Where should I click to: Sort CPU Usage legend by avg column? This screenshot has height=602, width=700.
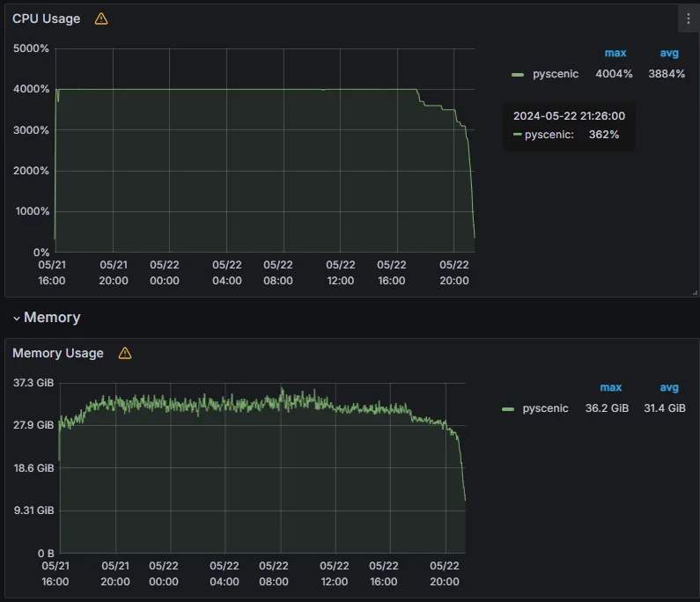[669, 53]
